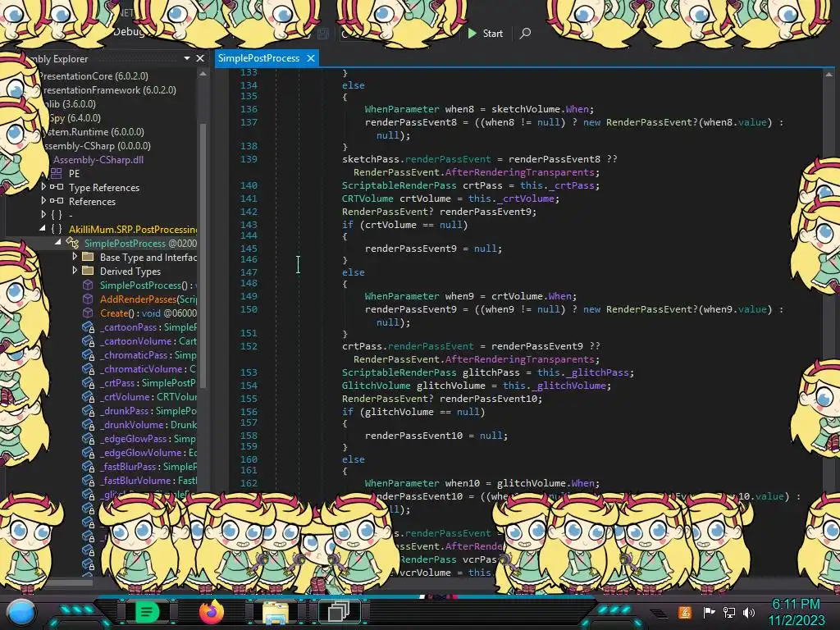Image resolution: width=840 pixels, height=630 pixels.
Task: Collapse the SimplePostProcess class node
Action: pyautogui.click(x=58, y=243)
